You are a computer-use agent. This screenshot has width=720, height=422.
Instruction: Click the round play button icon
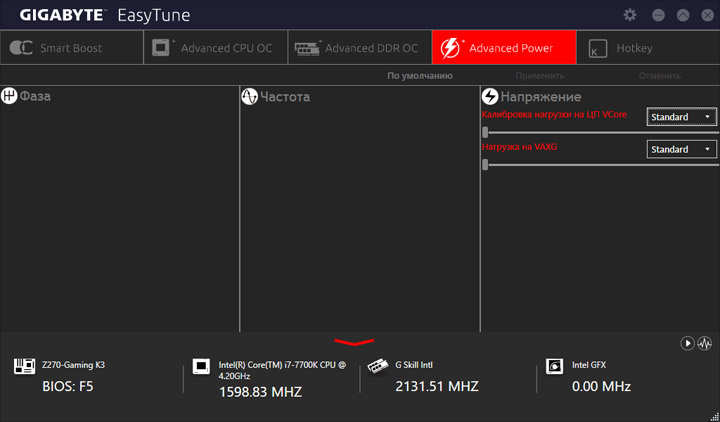pyautogui.click(x=687, y=343)
